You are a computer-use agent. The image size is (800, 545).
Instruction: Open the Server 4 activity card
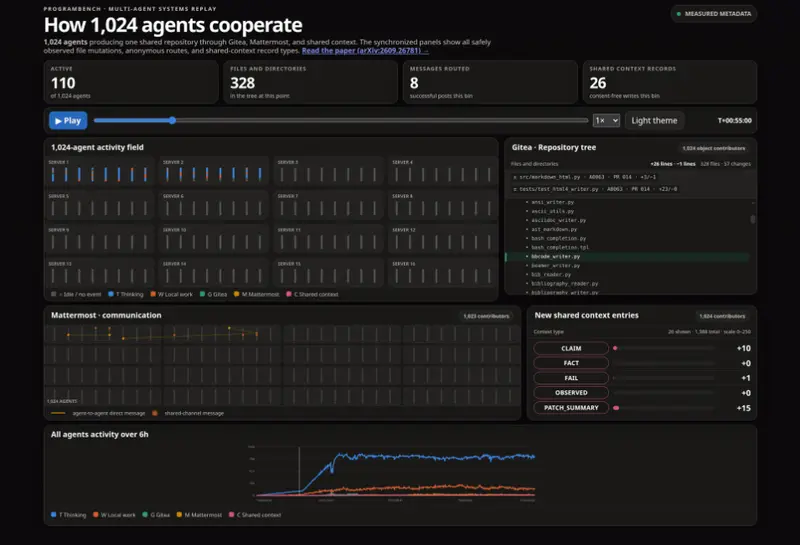[443, 171]
